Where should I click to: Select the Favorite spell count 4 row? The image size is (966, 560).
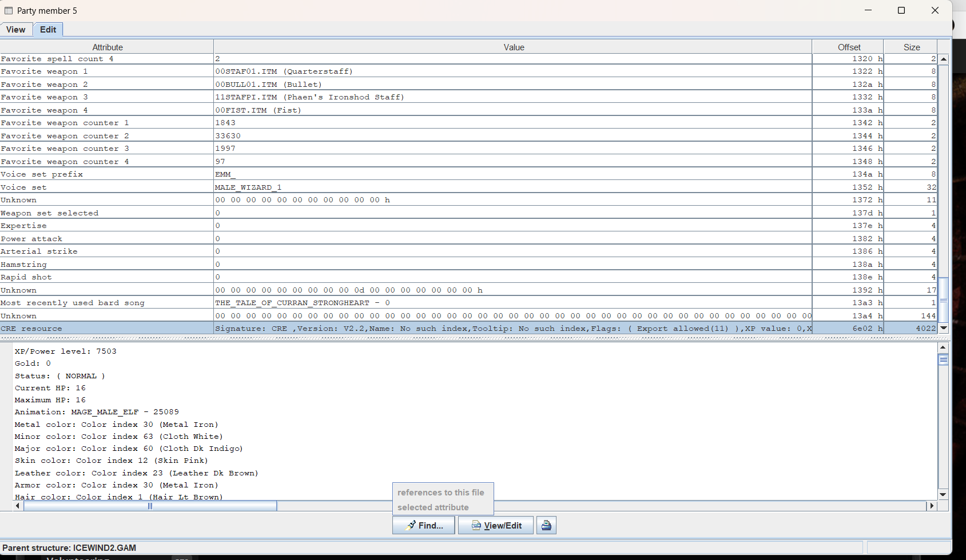[468, 59]
